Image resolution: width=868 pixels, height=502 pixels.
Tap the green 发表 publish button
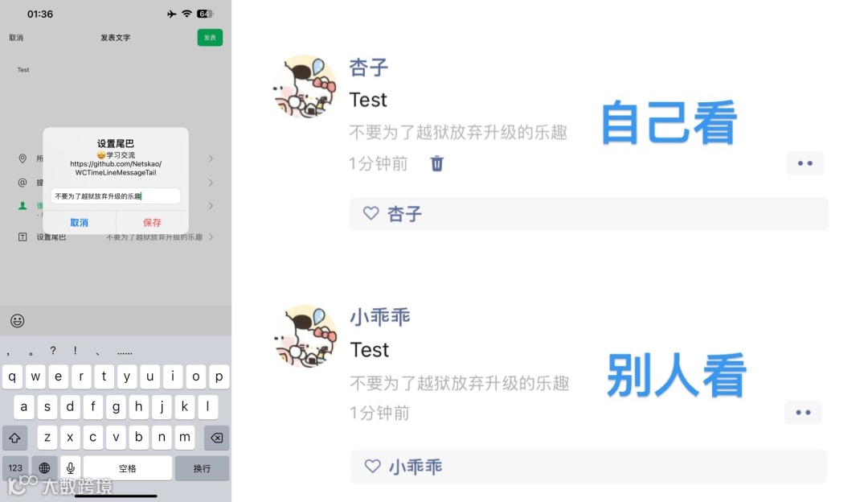click(210, 38)
